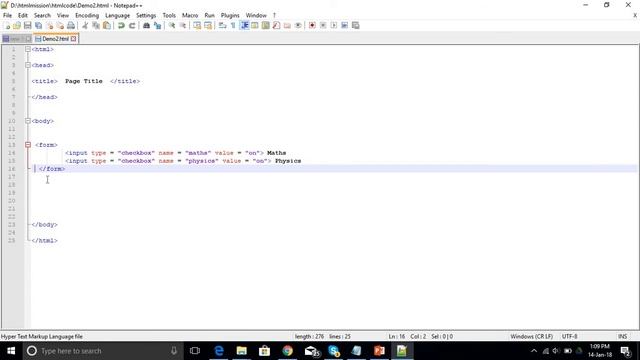Open the Settings menu
The image size is (640, 360).
[x=146, y=15]
